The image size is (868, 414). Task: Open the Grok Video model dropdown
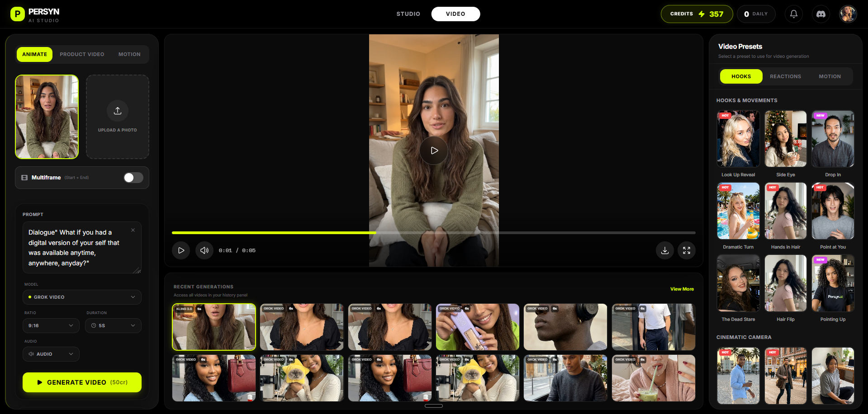tap(82, 297)
